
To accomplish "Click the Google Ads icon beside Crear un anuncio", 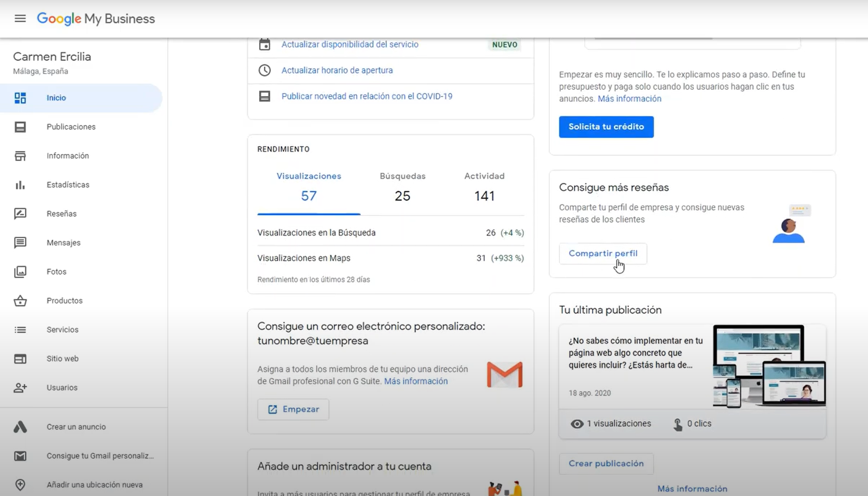I will (x=20, y=427).
